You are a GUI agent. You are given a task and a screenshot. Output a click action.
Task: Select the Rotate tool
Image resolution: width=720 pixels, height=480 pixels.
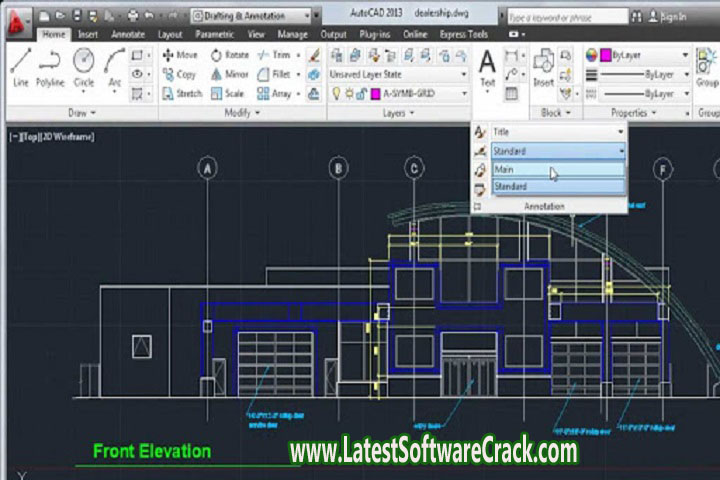(x=230, y=55)
